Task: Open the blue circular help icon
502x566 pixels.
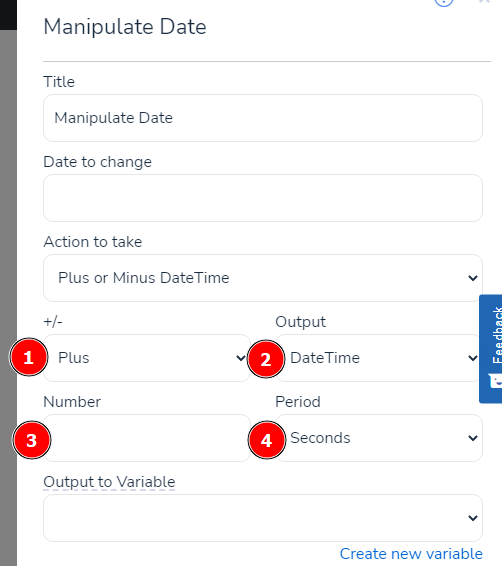Action: [x=444, y=2]
